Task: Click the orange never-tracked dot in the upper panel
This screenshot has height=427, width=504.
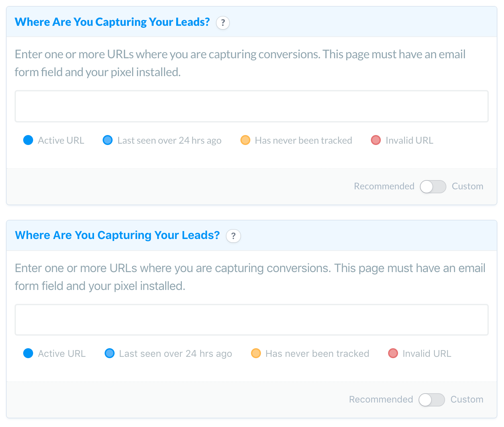Action: pos(245,140)
